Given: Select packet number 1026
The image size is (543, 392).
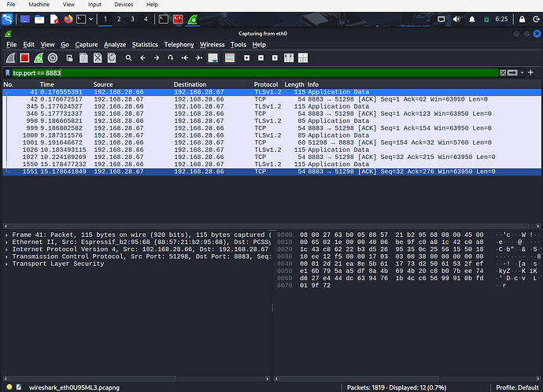Looking at the screenshot, I should click(271, 150).
